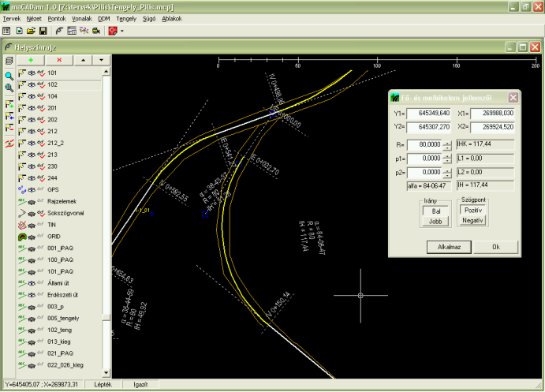Open the layer stack icon in sidebar
This screenshot has width=545, height=392.
(x=9, y=61)
